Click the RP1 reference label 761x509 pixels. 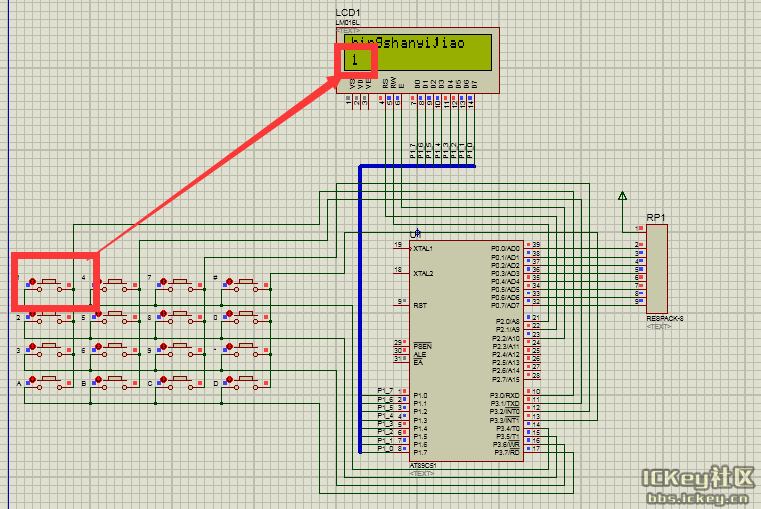(656, 218)
